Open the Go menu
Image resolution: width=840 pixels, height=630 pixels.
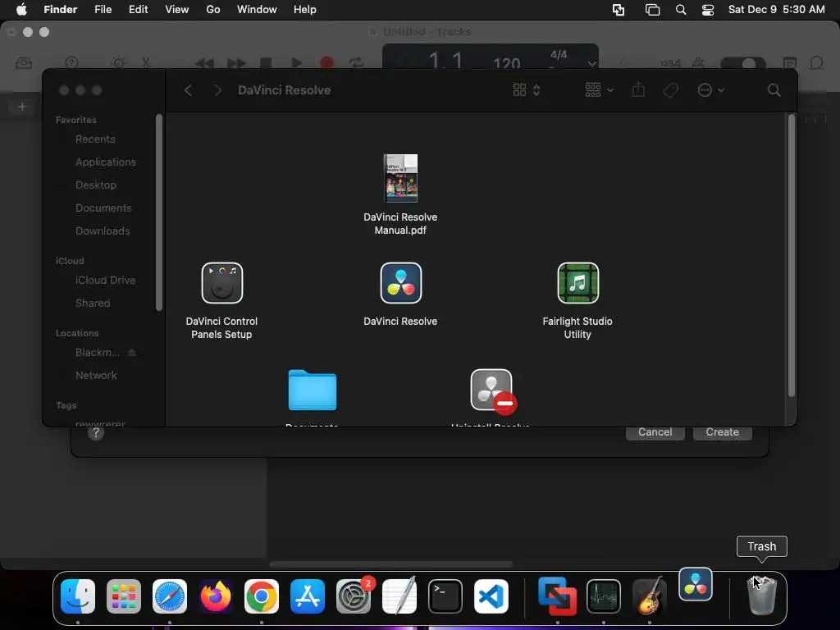tap(213, 10)
